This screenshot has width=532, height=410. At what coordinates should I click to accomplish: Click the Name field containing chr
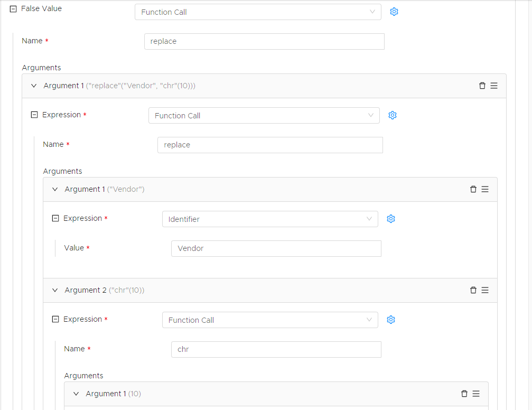click(276, 349)
